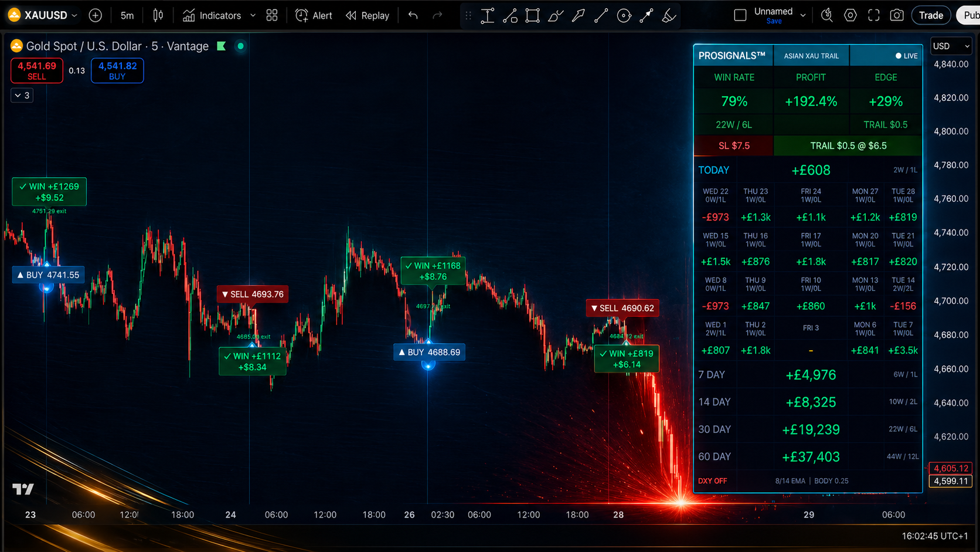Open the candlestick chart type selector

click(158, 15)
